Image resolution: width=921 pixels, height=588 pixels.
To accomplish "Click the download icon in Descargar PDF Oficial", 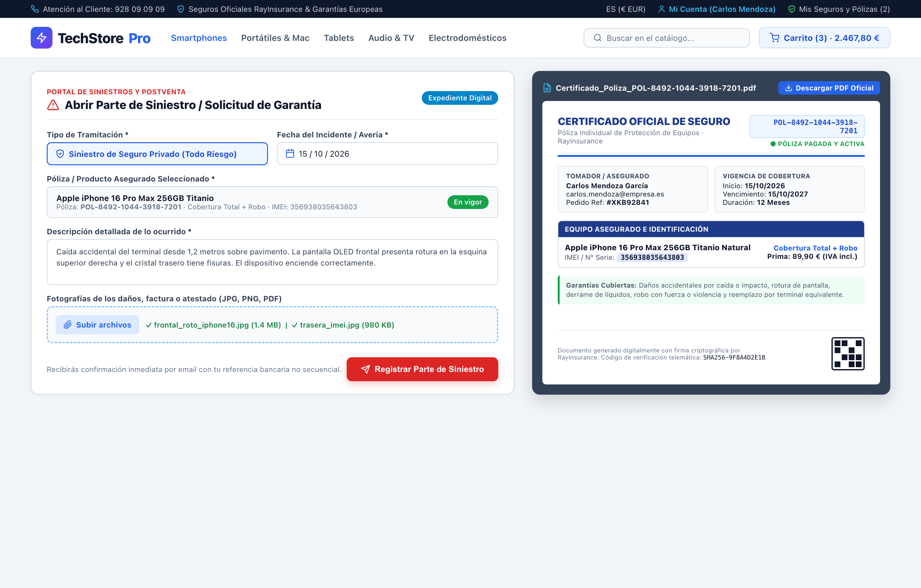I will (x=788, y=88).
